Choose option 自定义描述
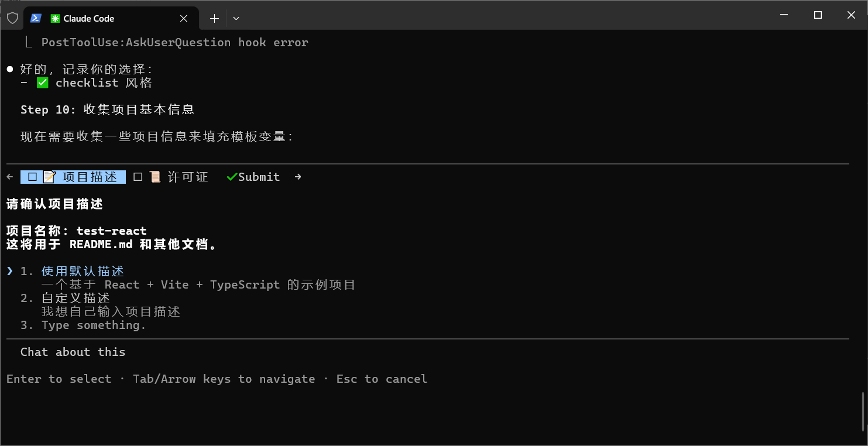Screen dimensions: 868x446 76,299
